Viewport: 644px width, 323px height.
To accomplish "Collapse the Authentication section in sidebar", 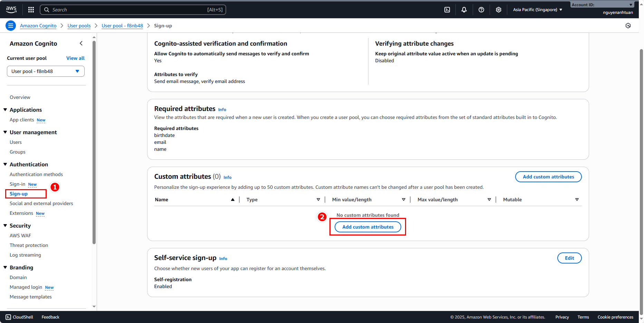I will coord(5,164).
